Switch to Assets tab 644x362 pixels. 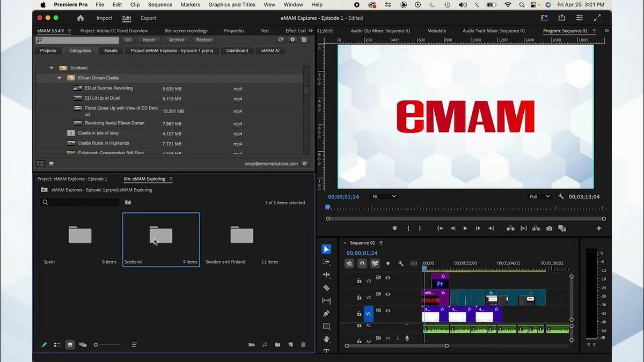[x=111, y=50]
